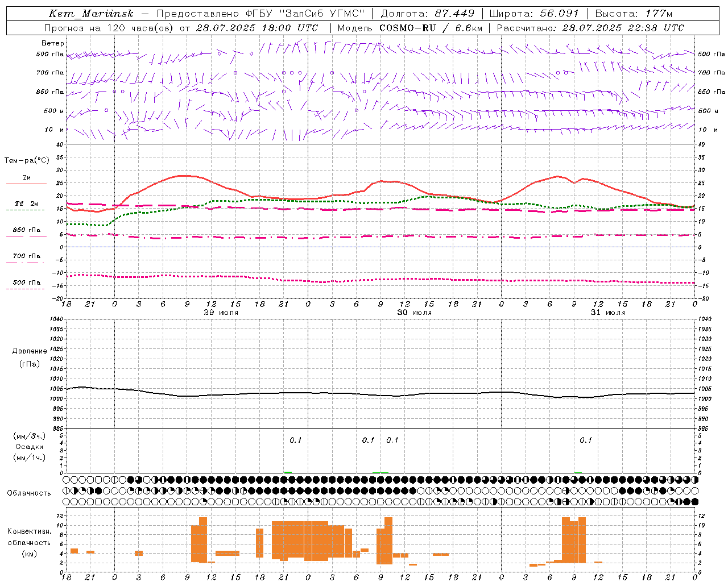Image resolution: width=728 pixels, height=582 pixels.
Task: Click the Давление pressure panel label
Action: click(30, 351)
